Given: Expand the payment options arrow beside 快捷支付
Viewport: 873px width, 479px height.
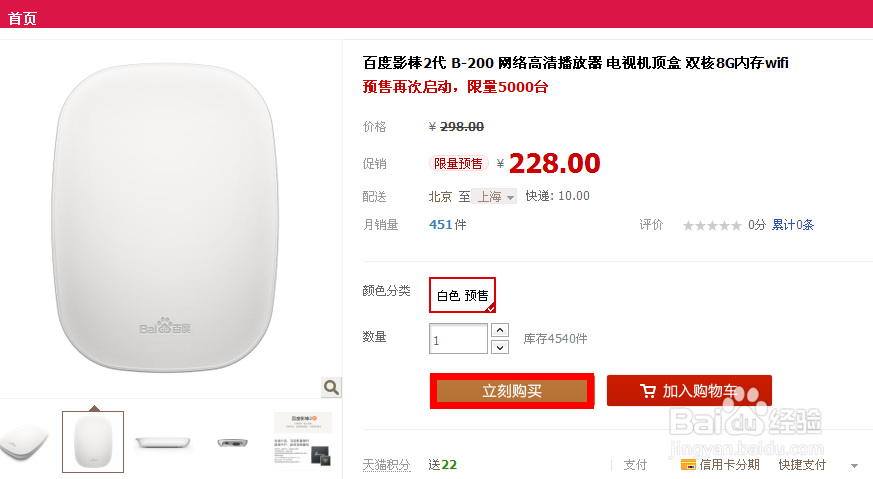Looking at the screenshot, I should pos(854,465).
